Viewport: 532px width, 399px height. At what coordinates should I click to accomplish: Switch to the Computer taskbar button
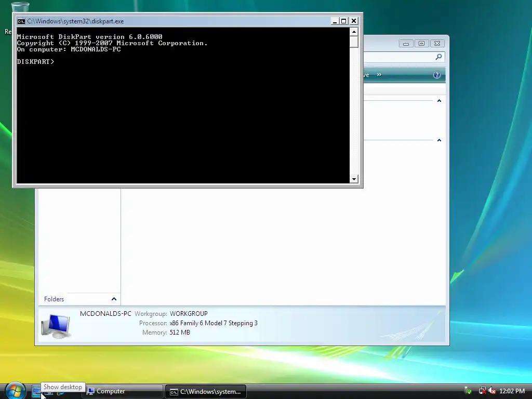pyautogui.click(x=123, y=391)
